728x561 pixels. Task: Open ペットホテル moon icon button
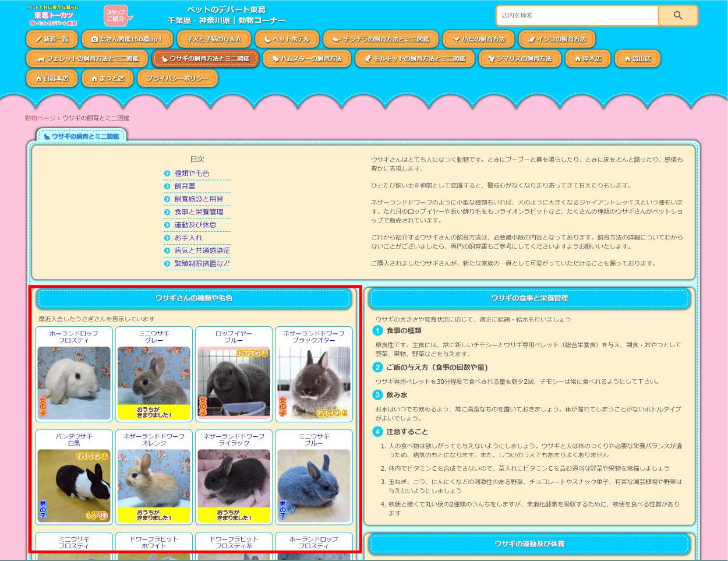(x=287, y=39)
